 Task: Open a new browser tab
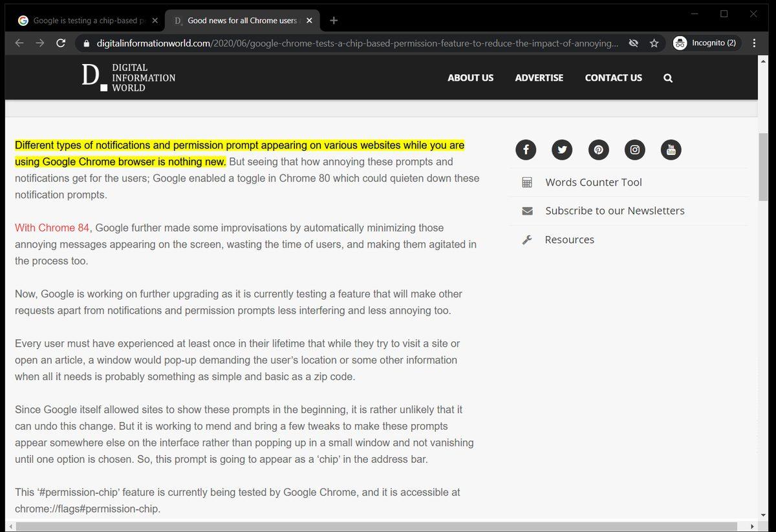point(334,21)
